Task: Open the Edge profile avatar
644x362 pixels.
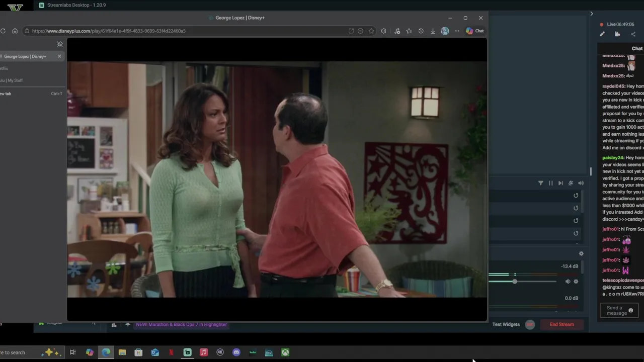Action: pyautogui.click(x=445, y=31)
